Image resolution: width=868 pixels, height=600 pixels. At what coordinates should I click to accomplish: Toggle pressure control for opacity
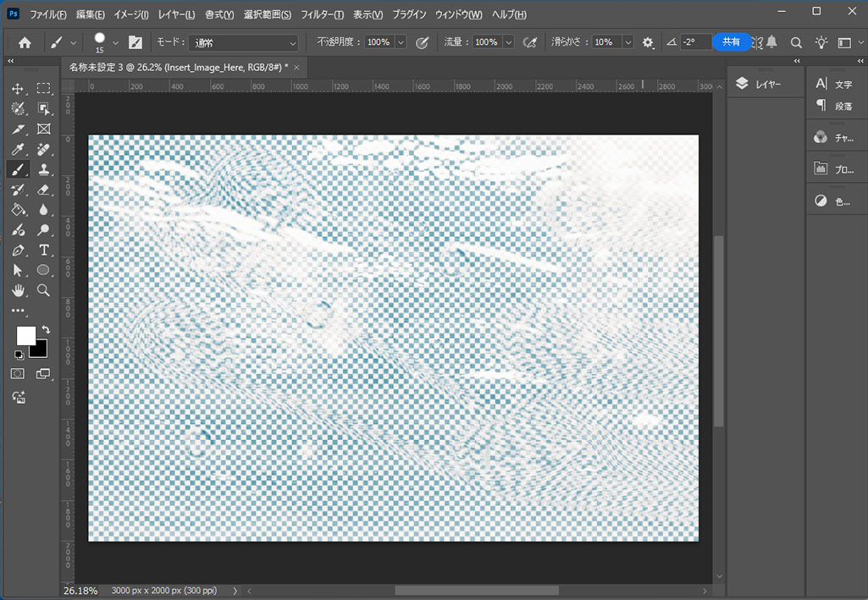pyautogui.click(x=423, y=42)
